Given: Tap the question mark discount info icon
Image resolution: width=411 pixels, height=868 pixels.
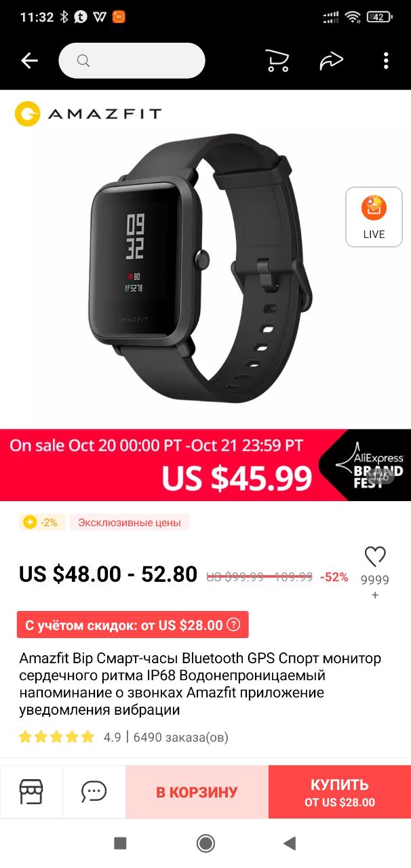Looking at the screenshot, I should pyautogui.click(x=233, y=625).
